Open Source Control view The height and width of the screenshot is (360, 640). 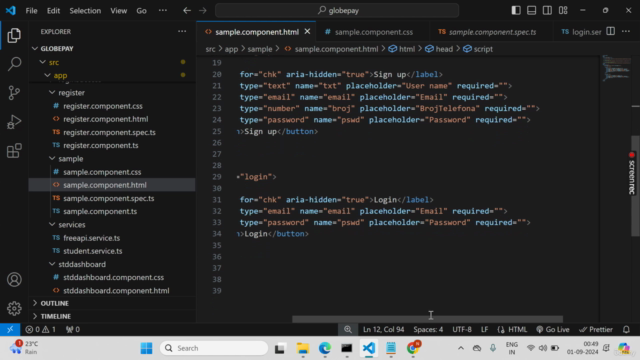point(14,93)
